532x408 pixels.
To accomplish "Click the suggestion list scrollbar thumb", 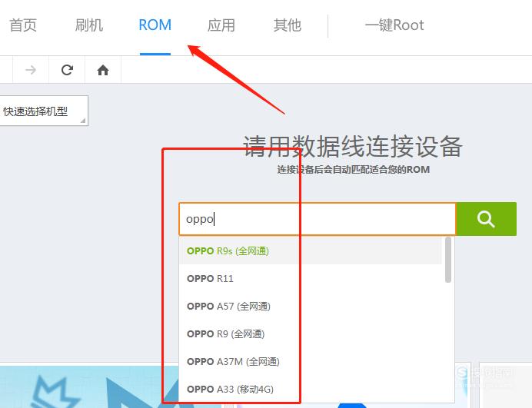I will 448,260.
